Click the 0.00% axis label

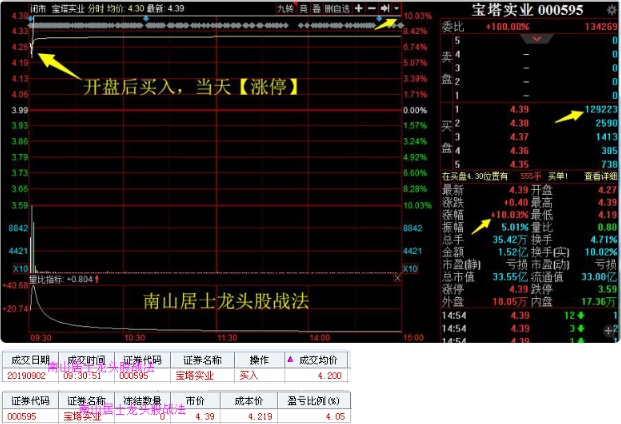click(415, 110)
